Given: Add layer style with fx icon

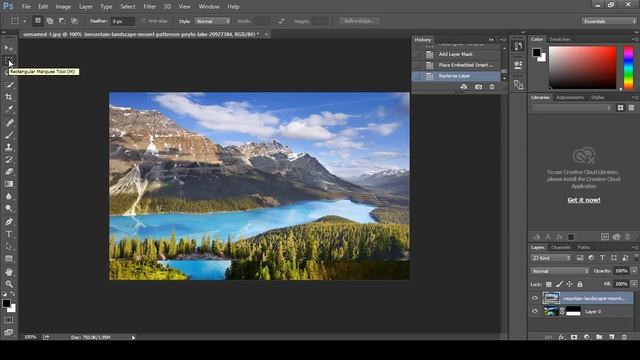Looking at the screenshot, I should (x=561, y=337).
